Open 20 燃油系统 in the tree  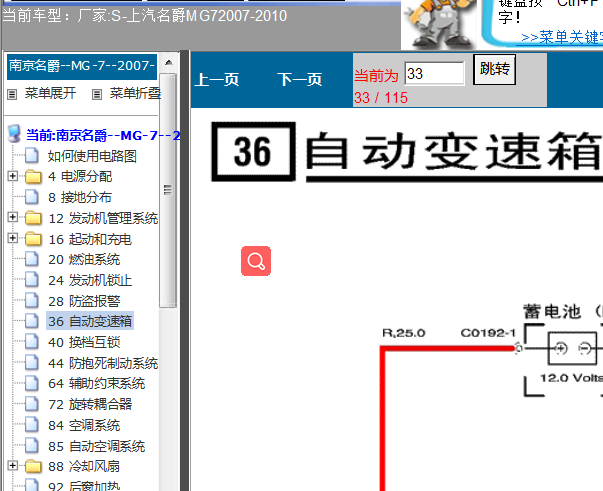84,260
